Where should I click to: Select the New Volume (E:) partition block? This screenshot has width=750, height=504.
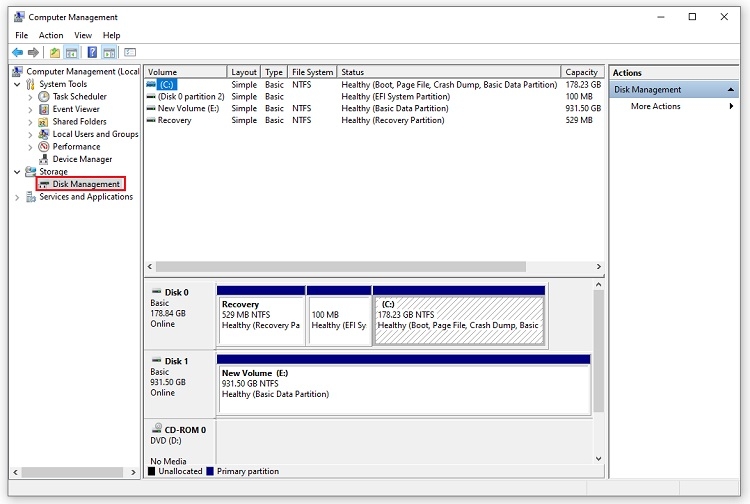pyautogui.click(x=404, y=384)
